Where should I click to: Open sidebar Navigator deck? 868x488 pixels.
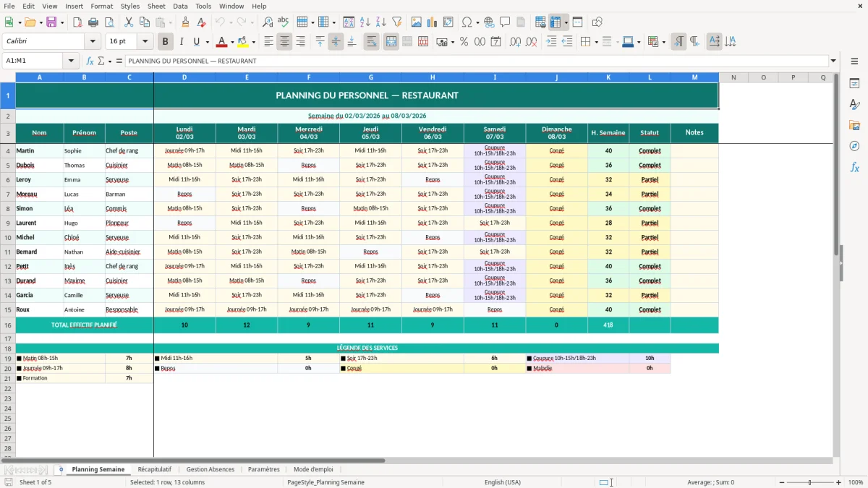(x=854, y=146)
